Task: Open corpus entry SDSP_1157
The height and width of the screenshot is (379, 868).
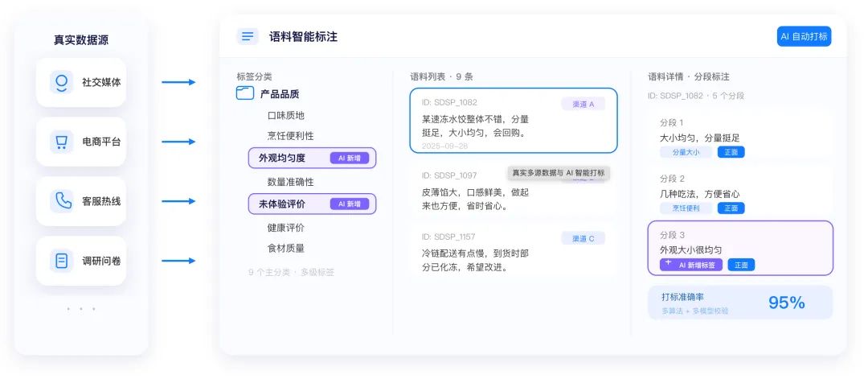Action: pos(514,251)
